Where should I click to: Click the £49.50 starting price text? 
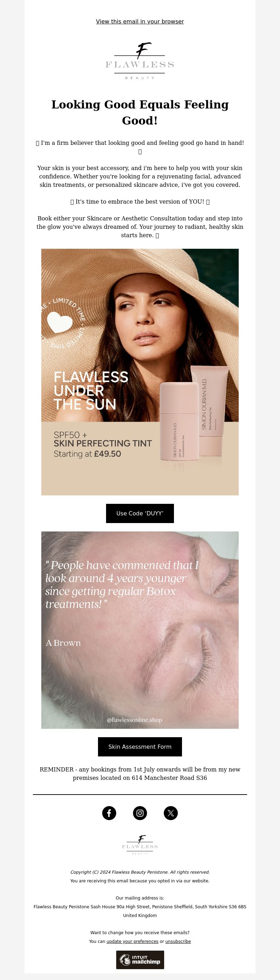[x=108, y=454]
